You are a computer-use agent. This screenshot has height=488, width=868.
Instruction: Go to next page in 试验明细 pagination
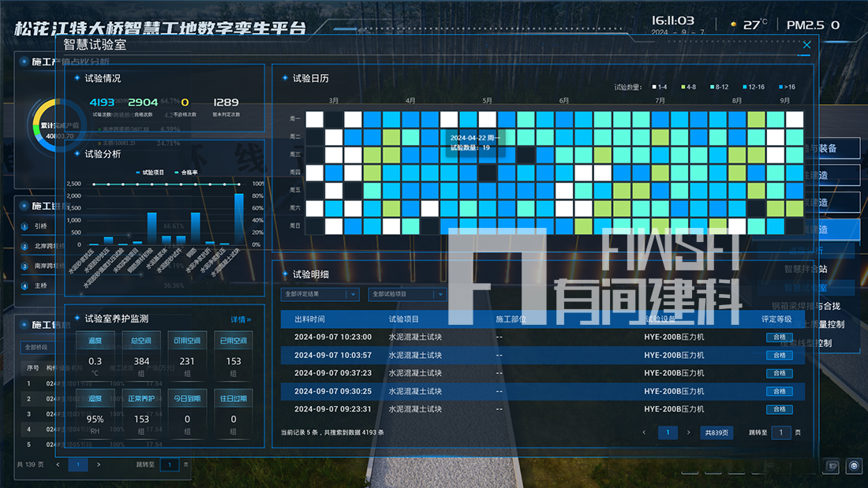tap(688, 433)
